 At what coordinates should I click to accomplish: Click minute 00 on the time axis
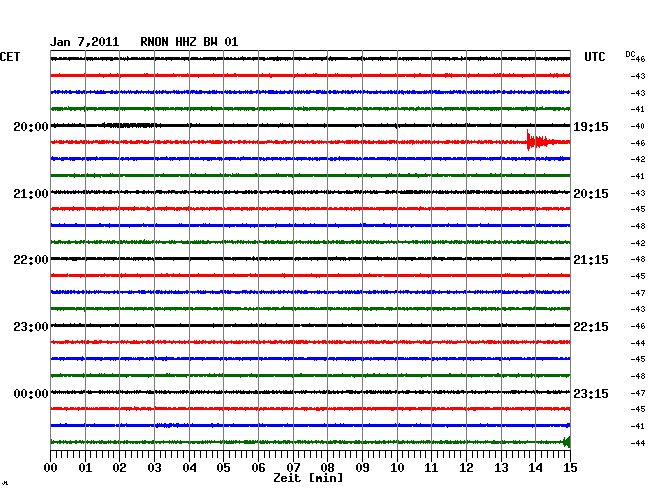point(51,467)
